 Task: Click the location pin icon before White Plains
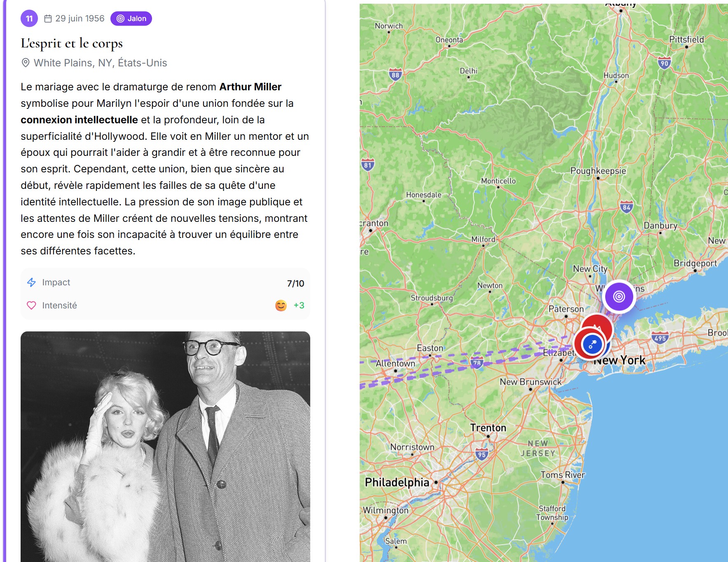coord(26,63)
